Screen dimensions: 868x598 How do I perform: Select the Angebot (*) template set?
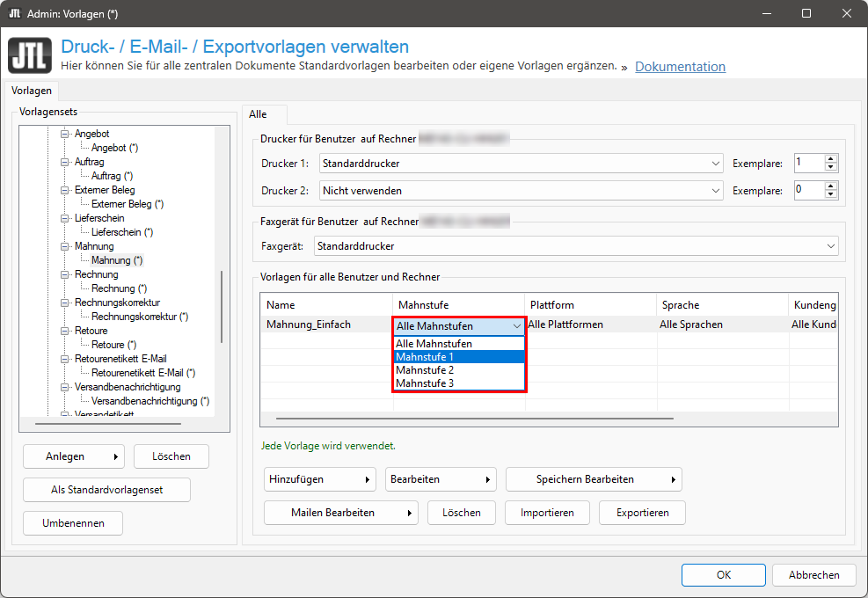pos(114,148)
